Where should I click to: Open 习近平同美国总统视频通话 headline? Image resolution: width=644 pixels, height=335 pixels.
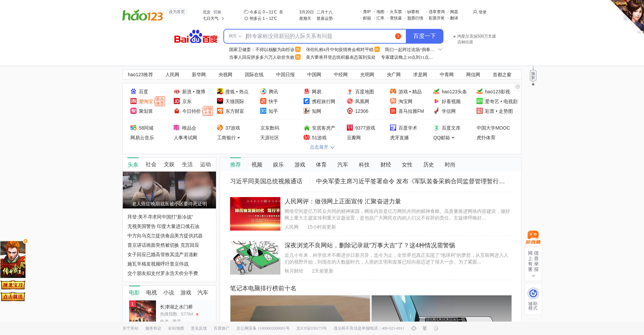point(266,181)
